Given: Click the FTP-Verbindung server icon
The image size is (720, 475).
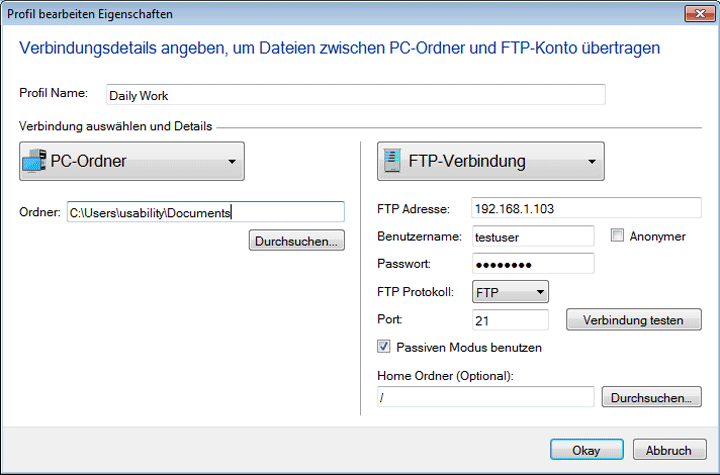Looking at the screenshot, I should [392, 160].
